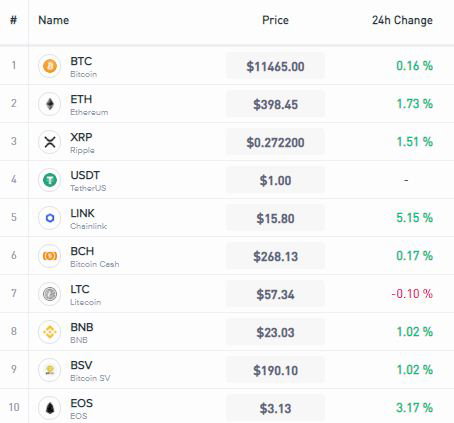Open the Chainlink LINK hexagon icon
Viewport: 454px width, 423px height.
click(50, 218)
